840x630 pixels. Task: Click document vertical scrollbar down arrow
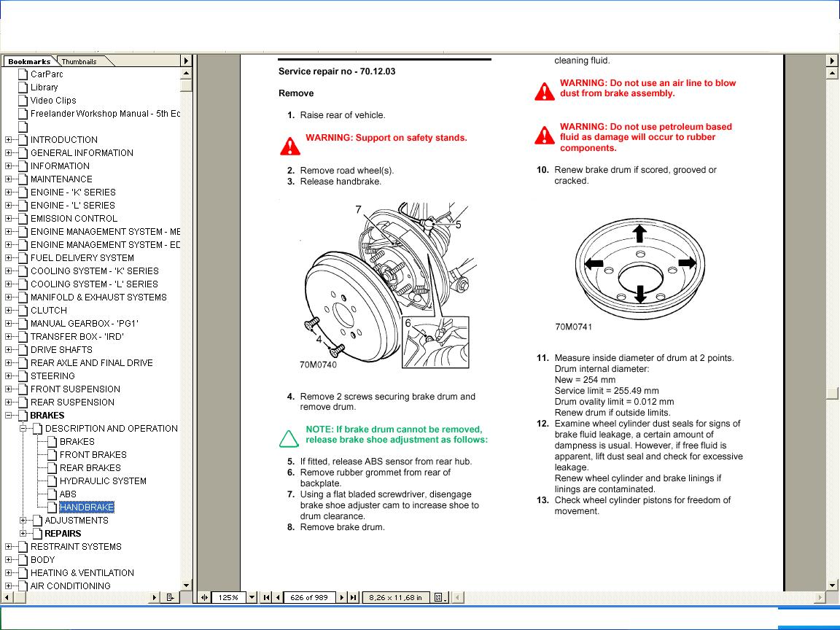(833, 585)
